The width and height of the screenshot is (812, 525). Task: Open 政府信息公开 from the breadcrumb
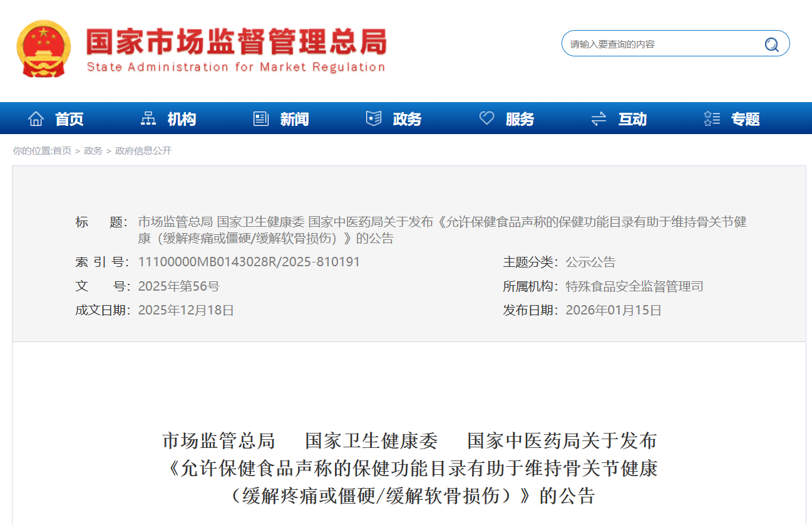(143, 150)
